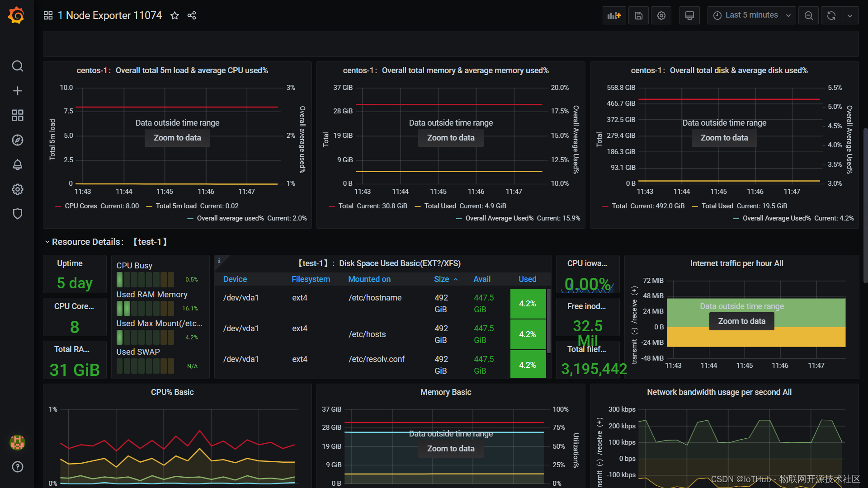Screen dimensions: 868x488
Task: Open the info corner of Disk Space panel
Action: [x=219, y=261]
